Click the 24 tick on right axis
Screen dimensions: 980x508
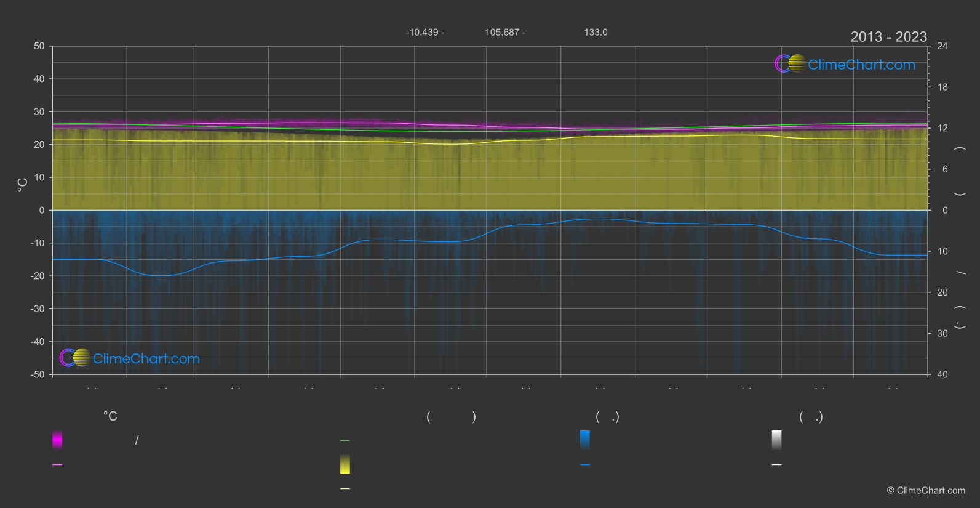942,46
